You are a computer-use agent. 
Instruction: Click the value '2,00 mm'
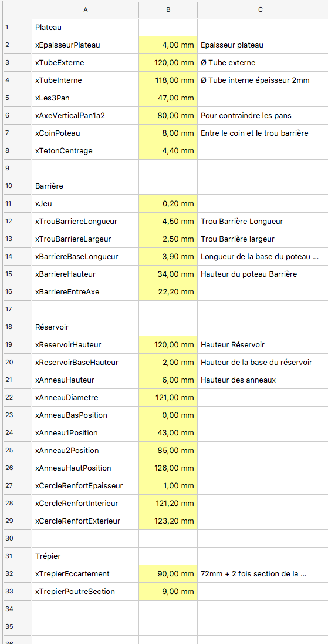tap(168, 362)
